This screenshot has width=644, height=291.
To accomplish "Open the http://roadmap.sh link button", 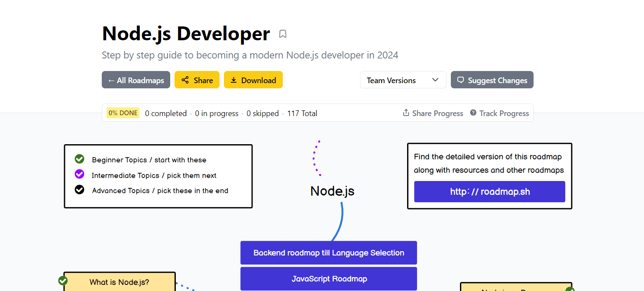I will tap(490, 191).
